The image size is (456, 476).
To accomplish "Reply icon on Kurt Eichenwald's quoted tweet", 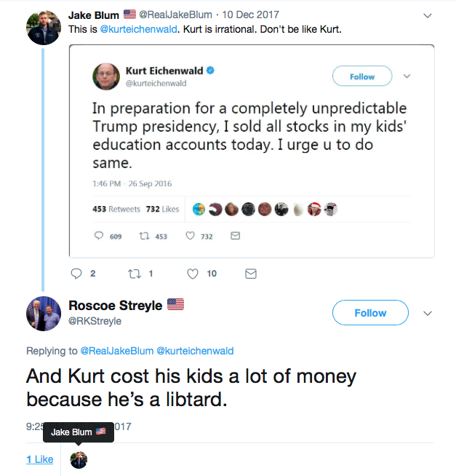I will point(99,236).
